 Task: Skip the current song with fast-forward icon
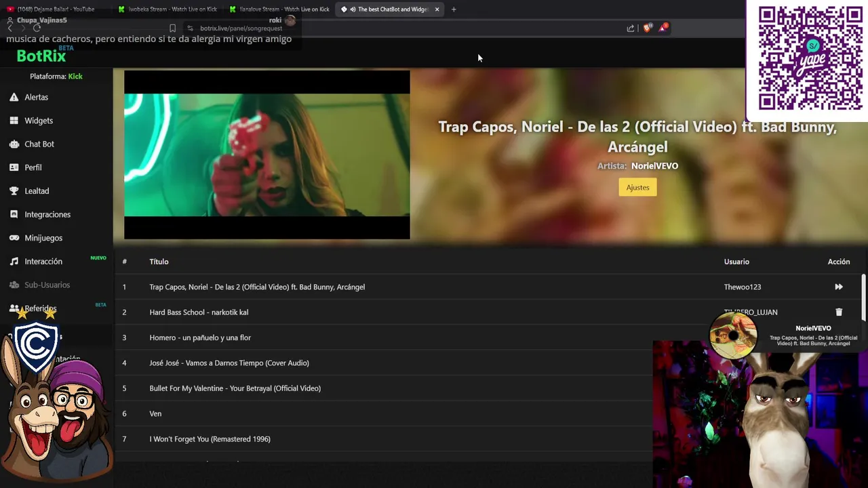click(x=839, y=287)
